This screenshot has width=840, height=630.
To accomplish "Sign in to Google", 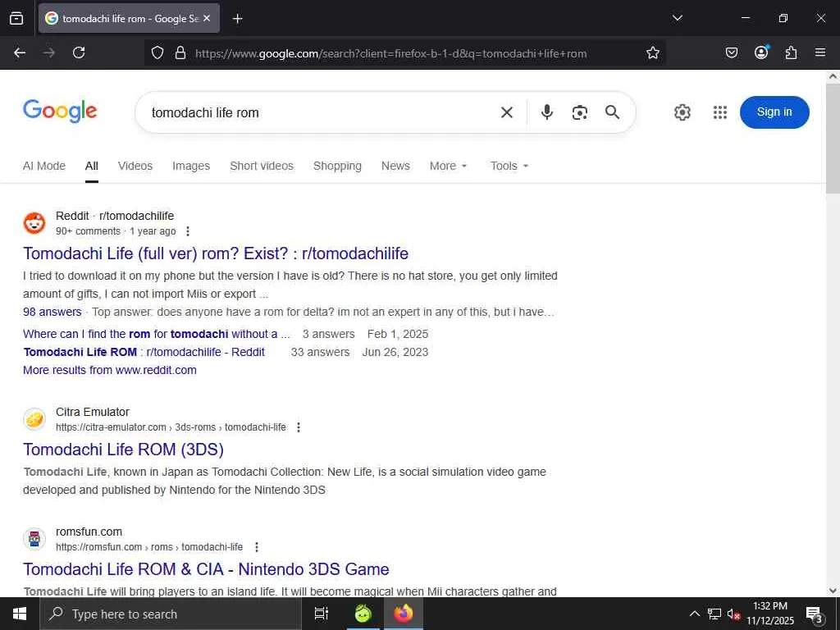I will coord(774,112).
